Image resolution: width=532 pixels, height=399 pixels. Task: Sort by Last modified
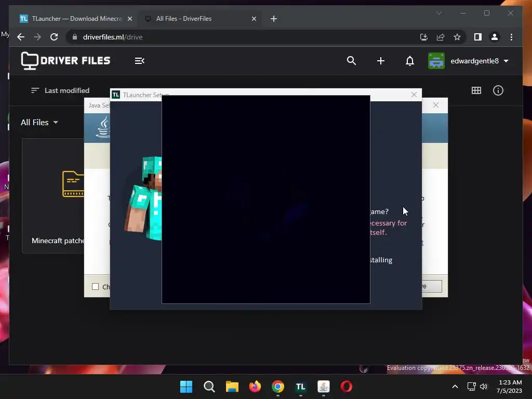click(60, 90)
